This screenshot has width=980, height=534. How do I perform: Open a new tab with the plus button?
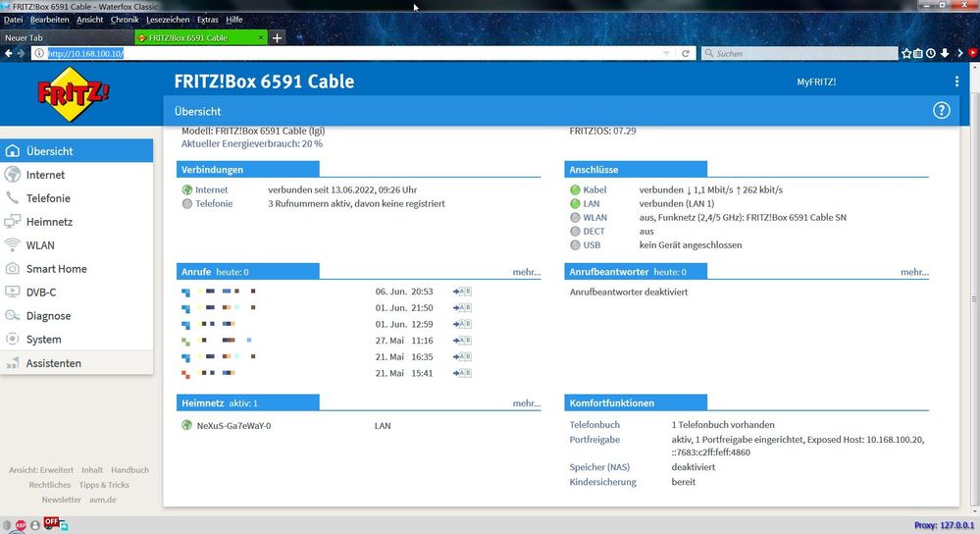click(x=277, y=38)
